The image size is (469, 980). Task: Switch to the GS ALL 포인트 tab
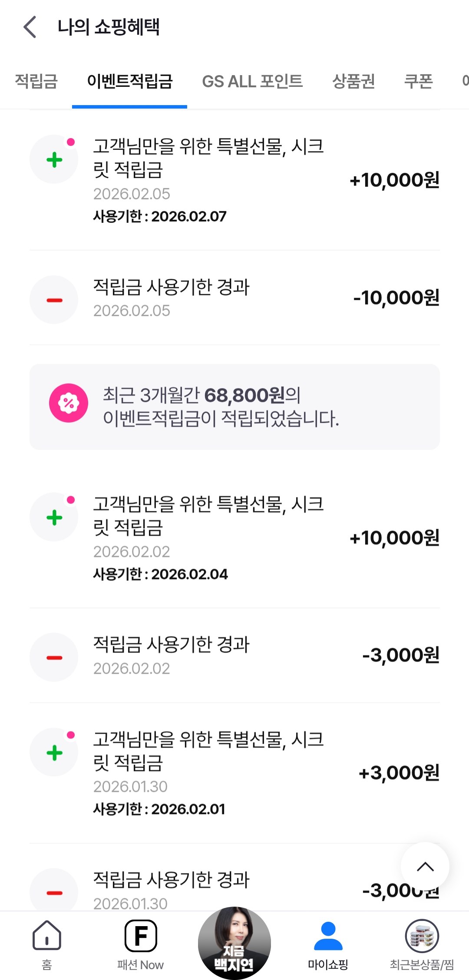click(252, 81)
